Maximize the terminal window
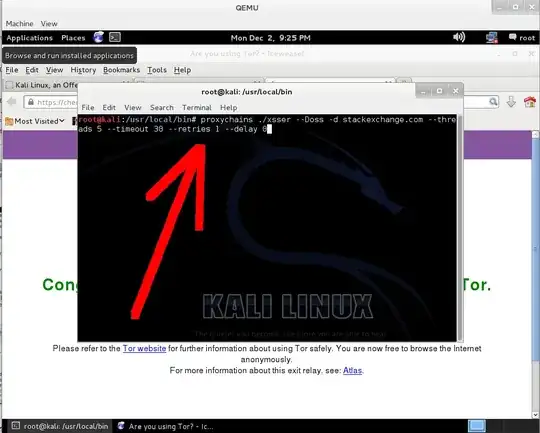 tap(439, 91)
